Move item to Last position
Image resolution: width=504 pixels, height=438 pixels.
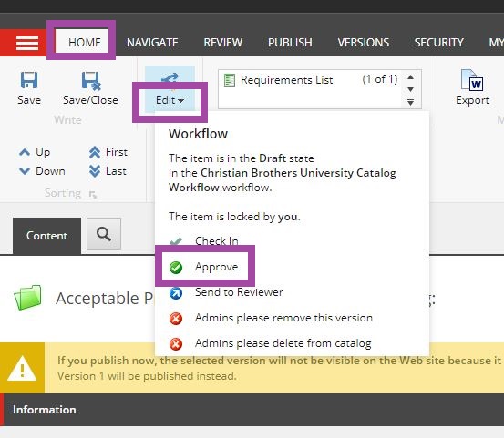click(108, 171)
